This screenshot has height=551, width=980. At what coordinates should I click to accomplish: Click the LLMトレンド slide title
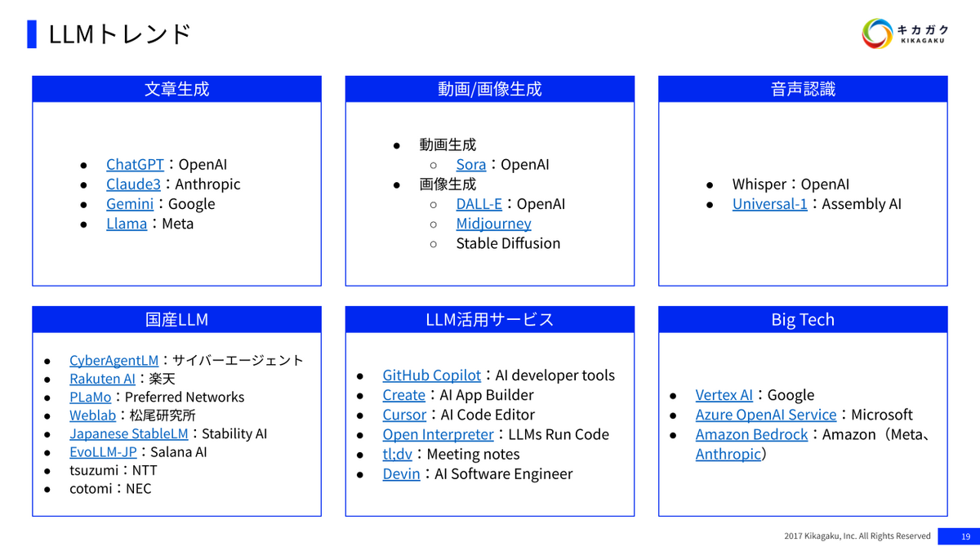[x=120, y=33]
